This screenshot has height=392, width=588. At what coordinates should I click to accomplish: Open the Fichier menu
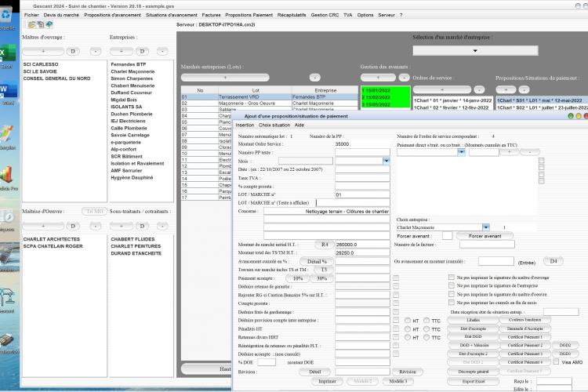point(31,15)
